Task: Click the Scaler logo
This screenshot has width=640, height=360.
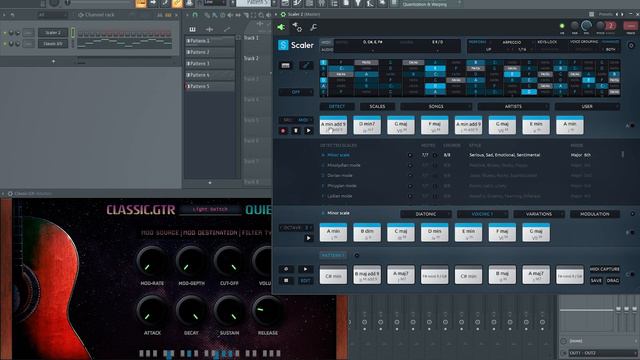Action: point(296,45)
